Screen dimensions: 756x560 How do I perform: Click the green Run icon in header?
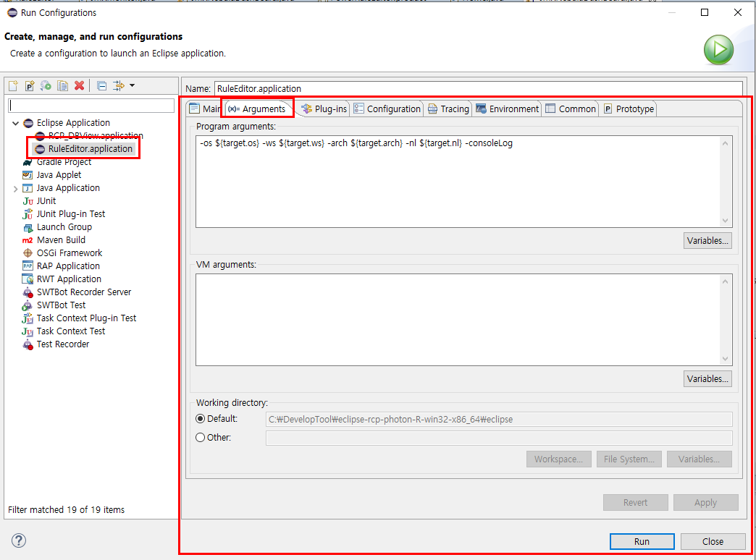pos(718,50)
